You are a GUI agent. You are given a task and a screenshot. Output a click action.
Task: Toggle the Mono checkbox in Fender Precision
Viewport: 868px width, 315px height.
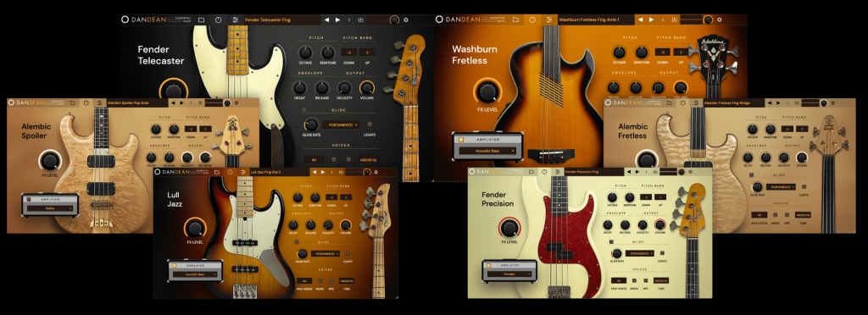[x=634, y=280]
